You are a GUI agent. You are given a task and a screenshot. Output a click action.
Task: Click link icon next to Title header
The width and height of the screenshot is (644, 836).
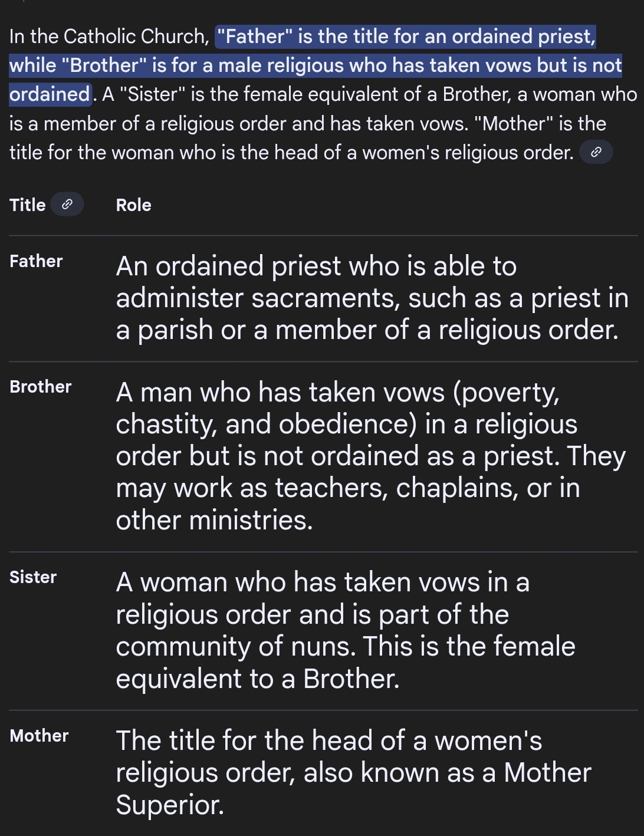point(67,205)
